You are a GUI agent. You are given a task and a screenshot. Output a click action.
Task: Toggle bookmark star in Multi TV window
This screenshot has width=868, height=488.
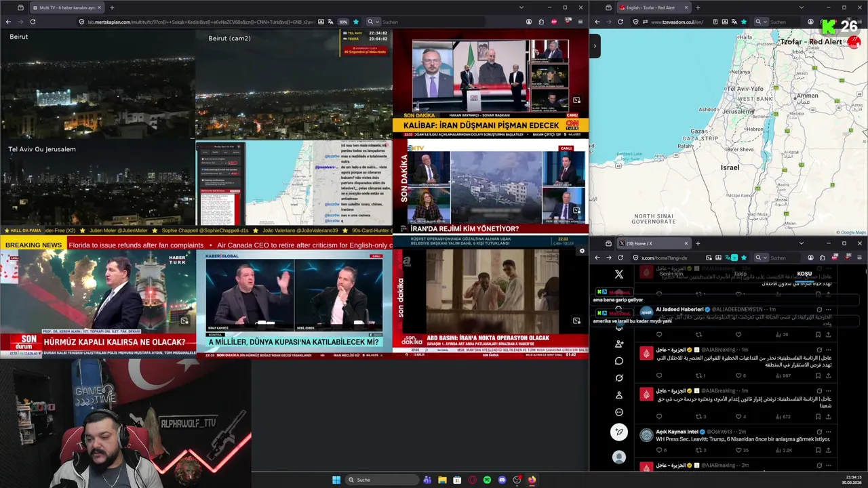[356, 22]
